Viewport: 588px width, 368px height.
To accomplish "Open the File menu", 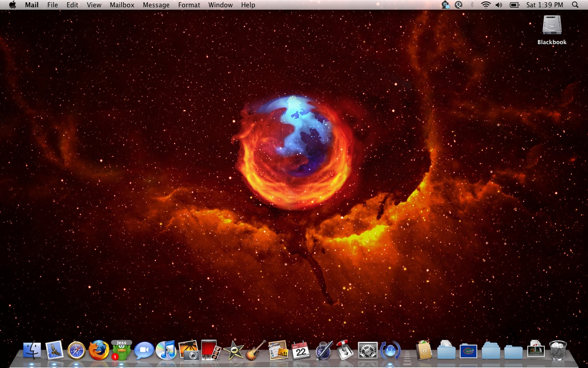I will click(x=53, y=5).
